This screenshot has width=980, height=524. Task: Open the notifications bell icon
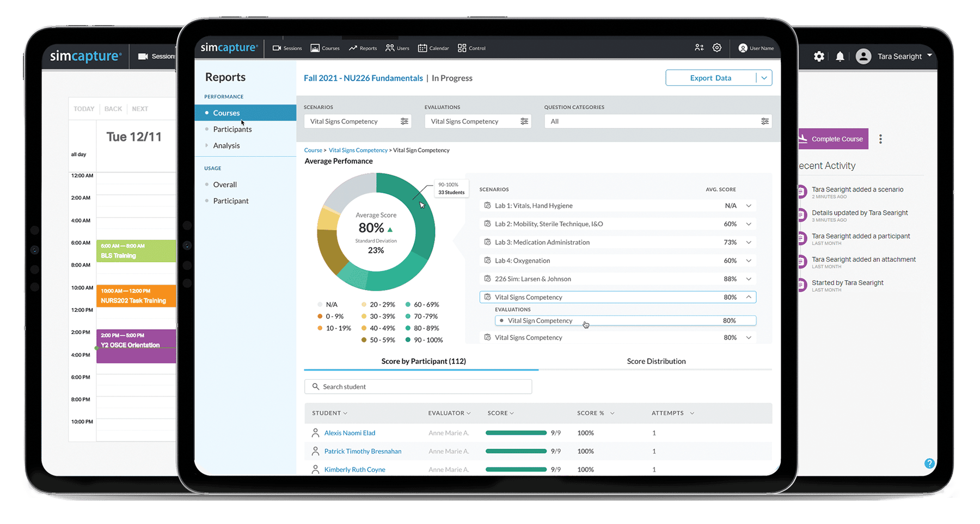(x=840, y=57)
